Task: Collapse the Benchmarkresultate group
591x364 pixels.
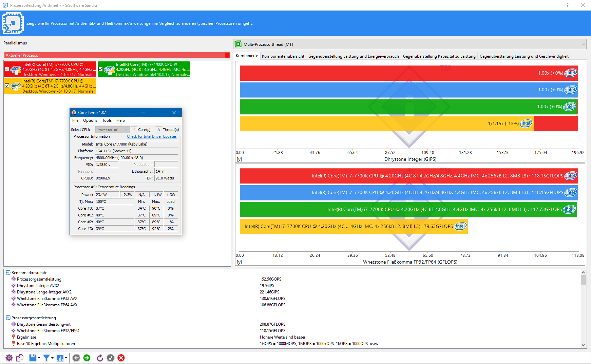Action: [8, 272]
